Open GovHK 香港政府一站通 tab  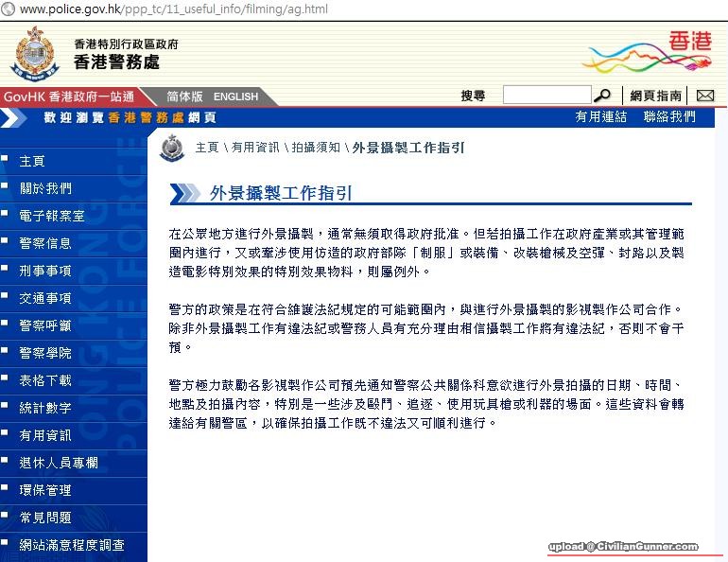coord(68,97)
